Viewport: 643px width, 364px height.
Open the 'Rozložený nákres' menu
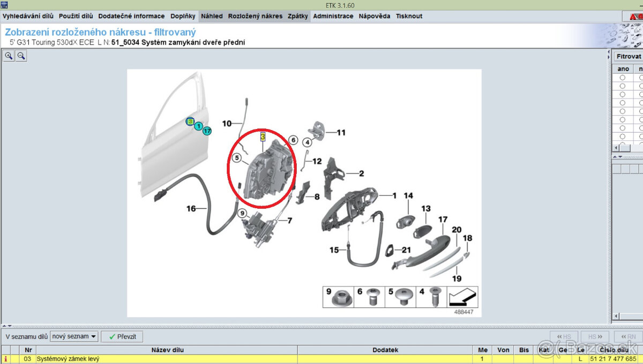pos(255,16)
